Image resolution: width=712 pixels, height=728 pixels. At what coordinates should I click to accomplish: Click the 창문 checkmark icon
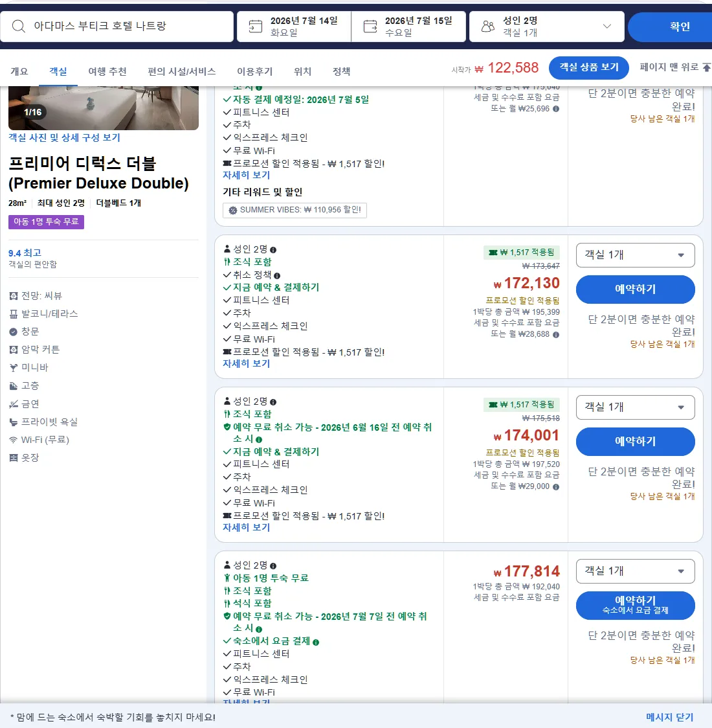[14, 332]
